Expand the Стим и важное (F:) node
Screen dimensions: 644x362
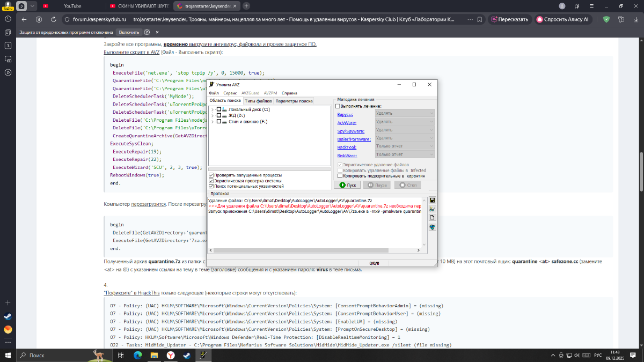(x=213, y=122)
